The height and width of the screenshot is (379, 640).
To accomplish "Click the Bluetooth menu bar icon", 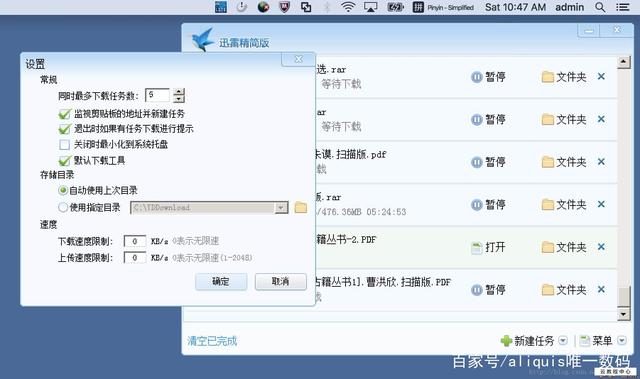I will pos(327,7).
